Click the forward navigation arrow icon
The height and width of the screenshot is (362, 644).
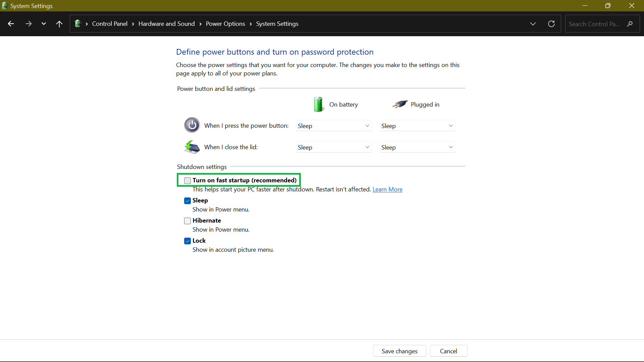click(x=28, y=23)
